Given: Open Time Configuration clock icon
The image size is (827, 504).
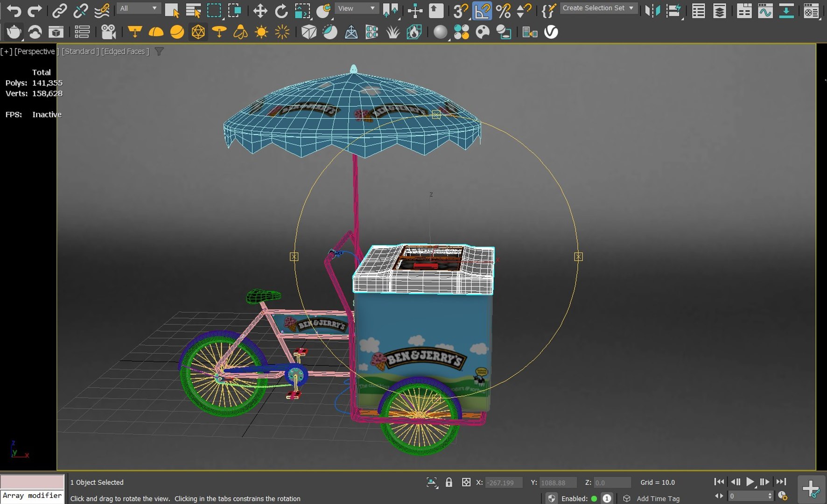Looking at the screenshot, I should tap(783, 496).
